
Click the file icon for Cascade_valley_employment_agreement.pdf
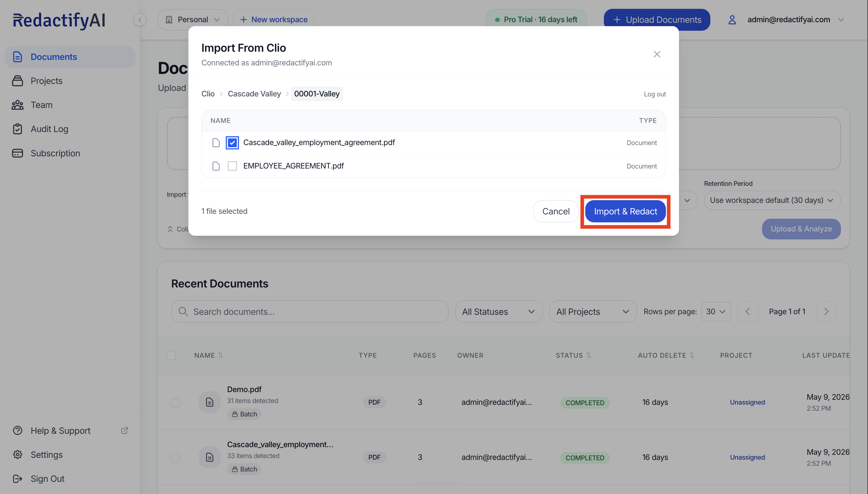216,143
